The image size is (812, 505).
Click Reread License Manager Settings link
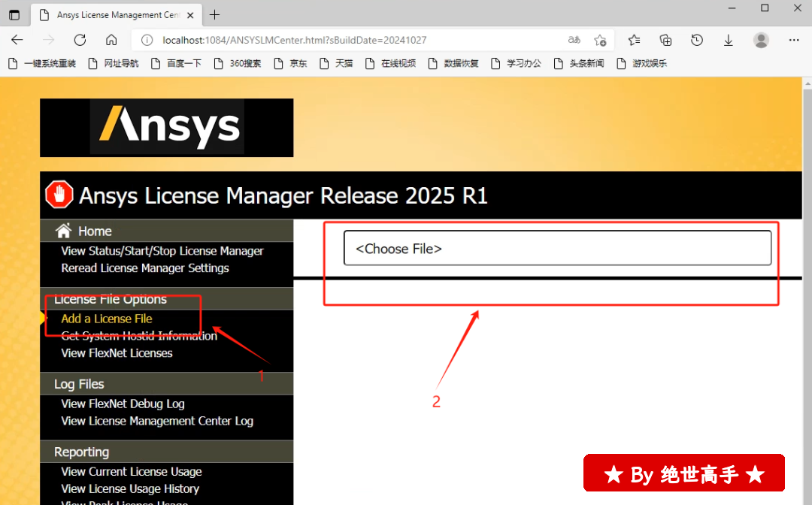pos(145,268)
